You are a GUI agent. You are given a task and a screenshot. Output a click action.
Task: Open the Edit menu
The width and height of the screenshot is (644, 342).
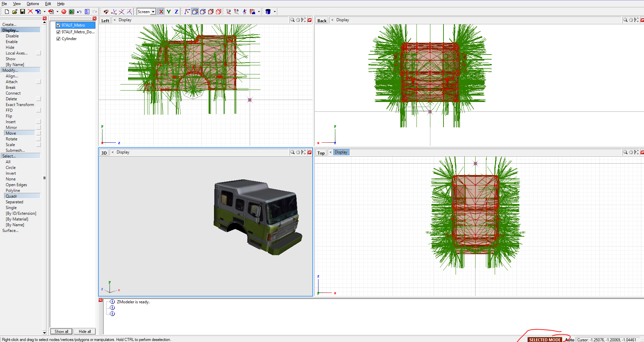point(48,4)
